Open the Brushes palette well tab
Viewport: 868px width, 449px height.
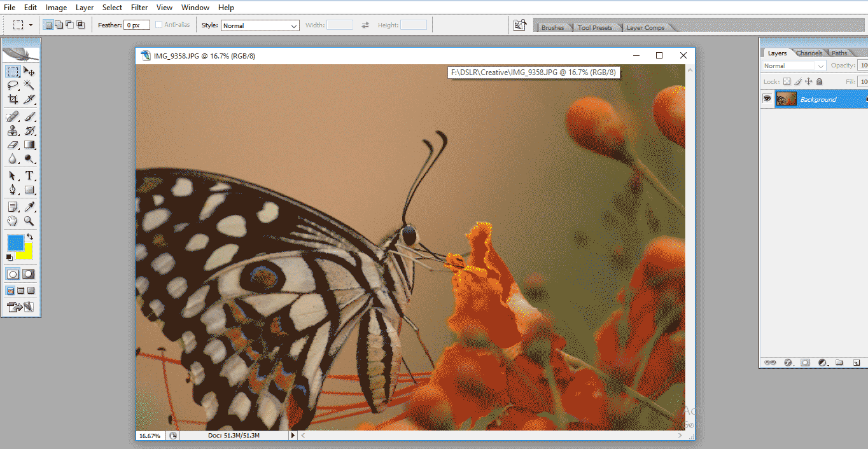[x=552, y=27]
